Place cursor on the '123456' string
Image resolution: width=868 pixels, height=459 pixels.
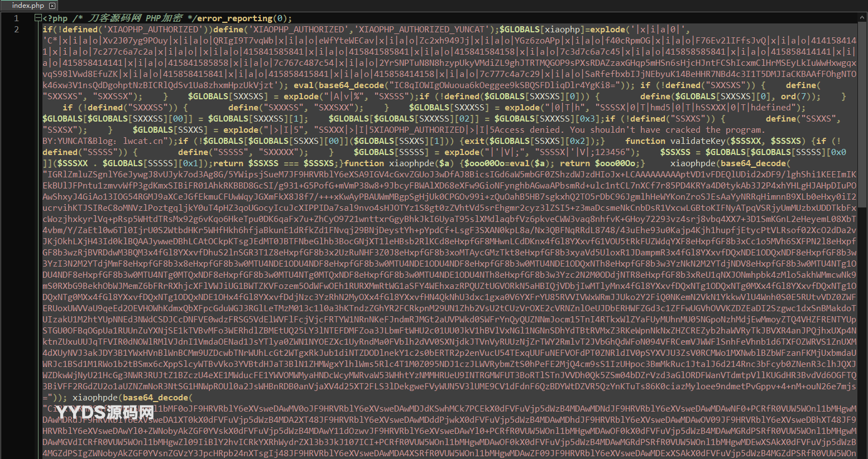[614, 152]
